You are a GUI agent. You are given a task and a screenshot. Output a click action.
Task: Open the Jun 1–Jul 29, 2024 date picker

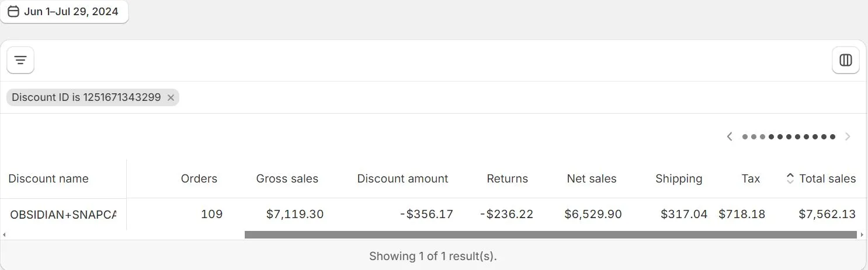(64, 12)
